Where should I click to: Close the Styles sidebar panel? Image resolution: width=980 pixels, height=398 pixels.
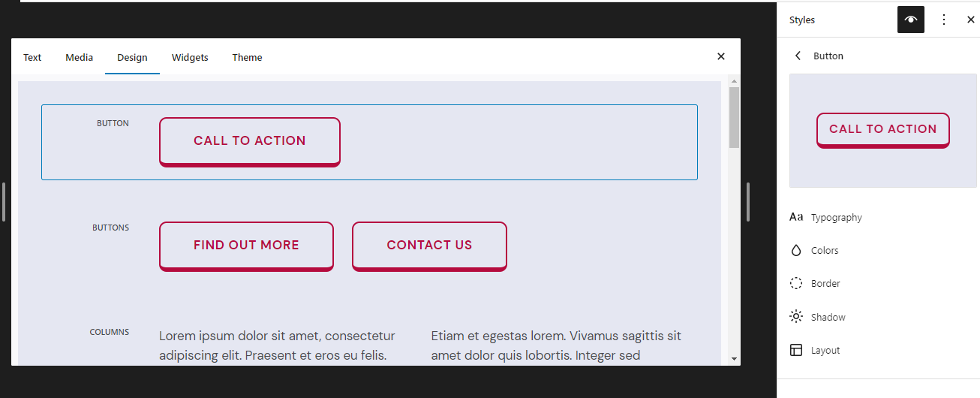(x=971, y=20)
